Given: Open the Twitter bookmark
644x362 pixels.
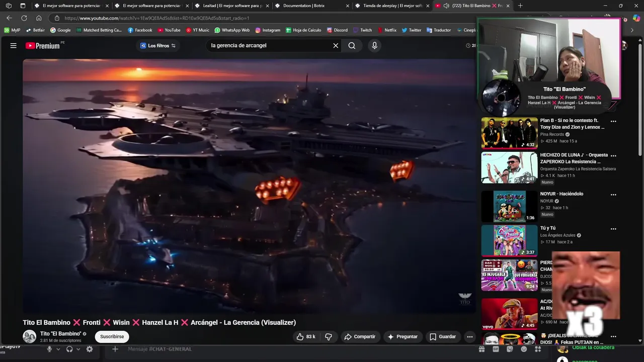Looking at the screenshot, I should pyautogui.click(x=412, y=30).
